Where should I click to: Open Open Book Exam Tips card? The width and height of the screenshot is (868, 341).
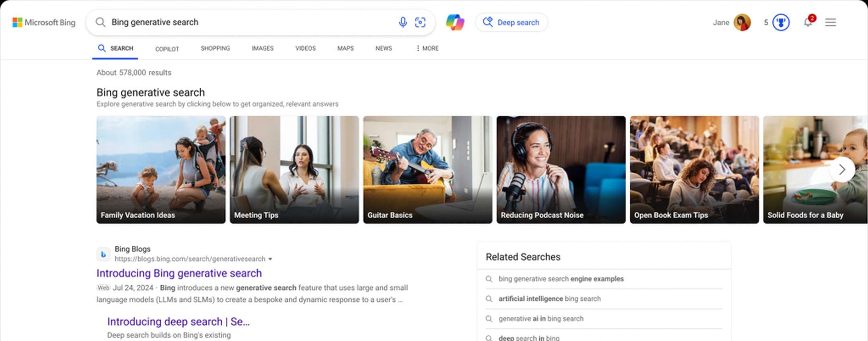pyautogui.click(x=694, y=170)
